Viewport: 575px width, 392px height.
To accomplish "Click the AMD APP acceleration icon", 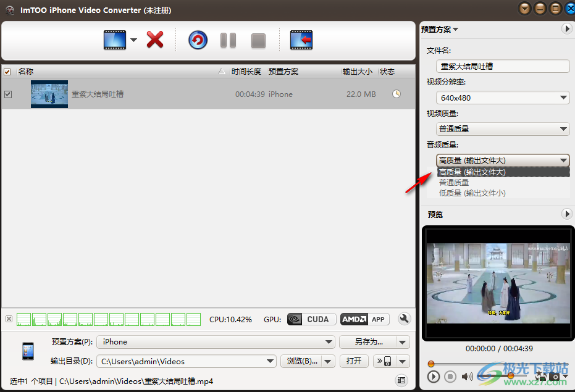I will click(x=364, y=319).
